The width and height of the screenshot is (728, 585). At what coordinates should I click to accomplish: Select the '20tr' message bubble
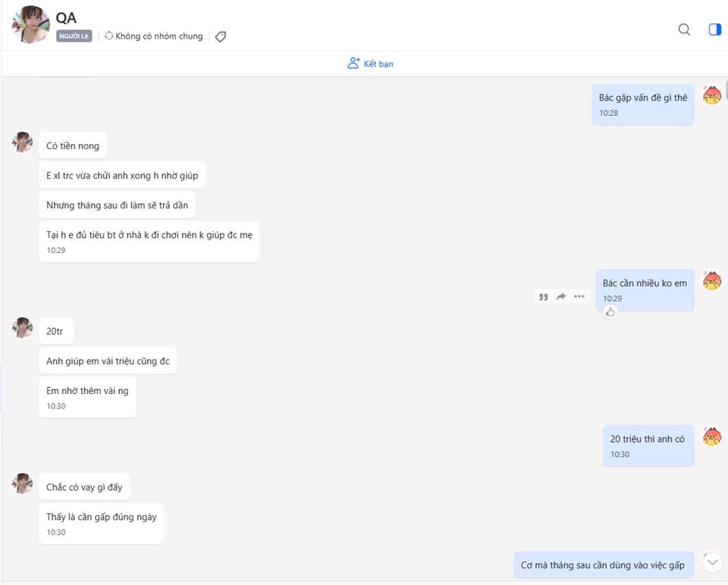55,331
